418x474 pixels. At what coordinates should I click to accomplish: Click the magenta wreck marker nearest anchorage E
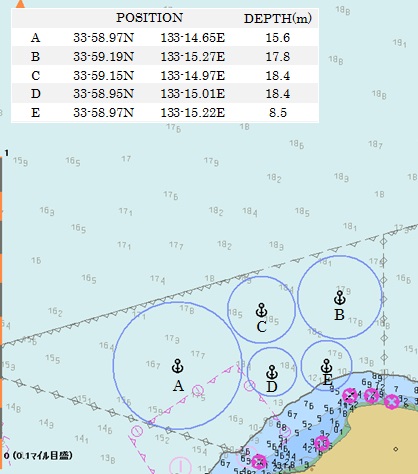[350, 396]
